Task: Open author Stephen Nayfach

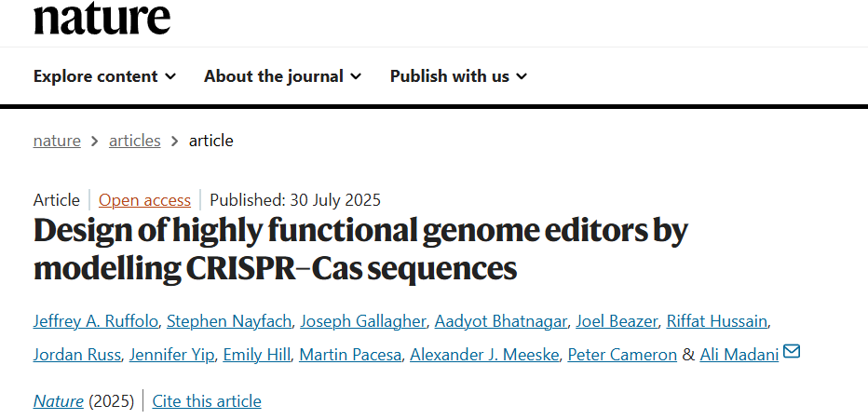Action: tap(228, 321)
